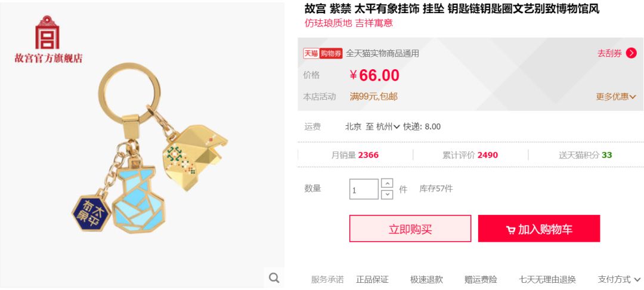Expand the 支付方式 payment options
The image size is (644, 290).
(x=619, y=280)
